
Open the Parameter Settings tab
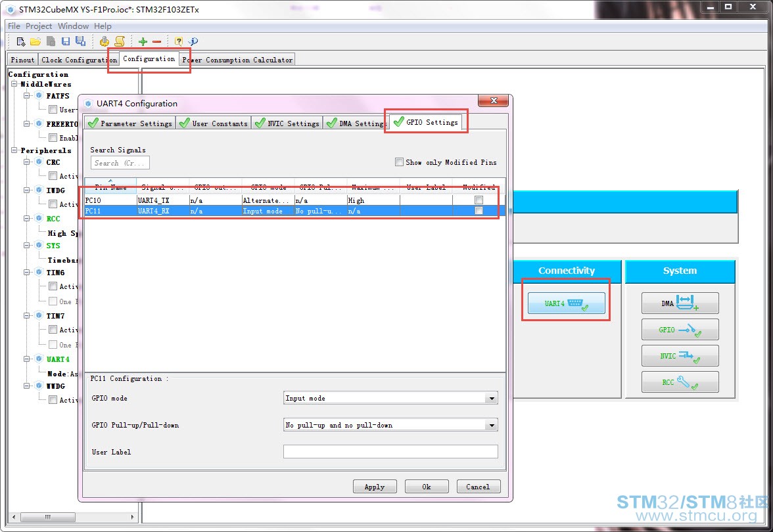(x=130, y=123)
